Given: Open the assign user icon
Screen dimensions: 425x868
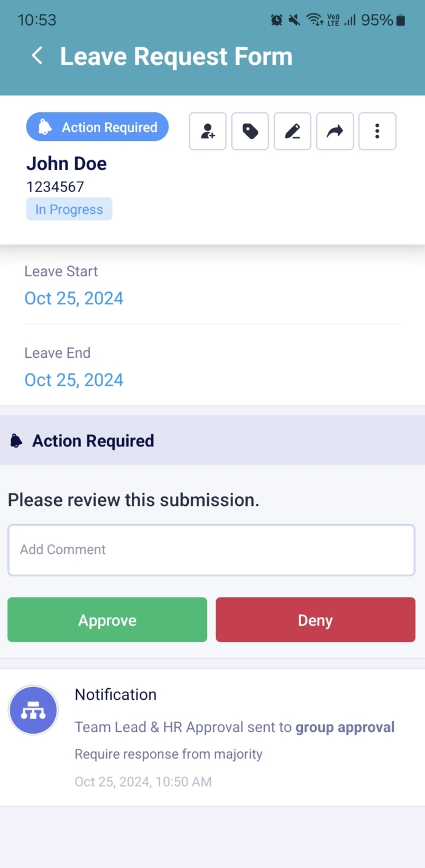Looking at the screenshot, I should click(208, 131).
